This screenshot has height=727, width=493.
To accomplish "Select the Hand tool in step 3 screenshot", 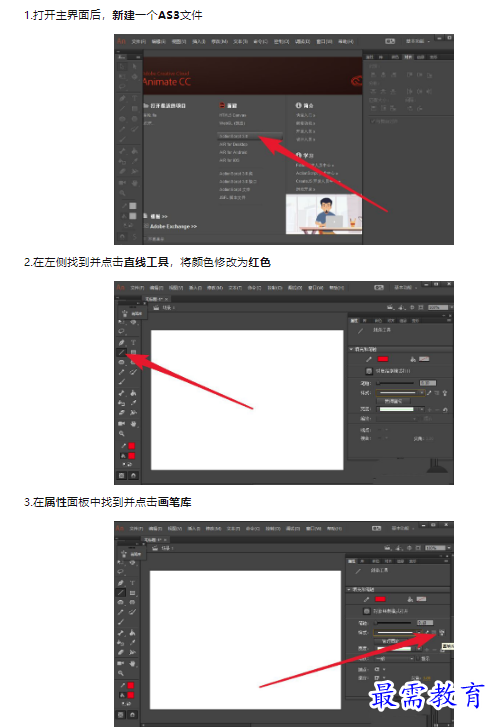I will click(133, 663).
